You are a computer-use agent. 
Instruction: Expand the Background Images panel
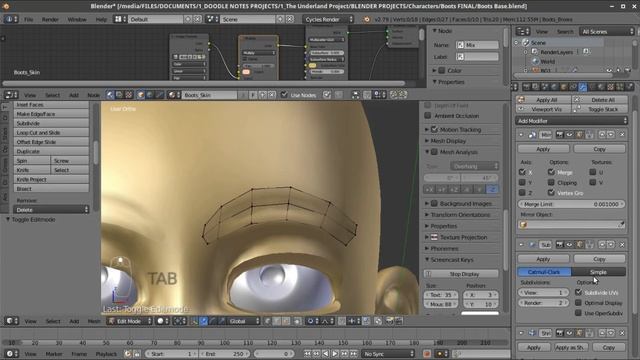(x=427, y=203)
